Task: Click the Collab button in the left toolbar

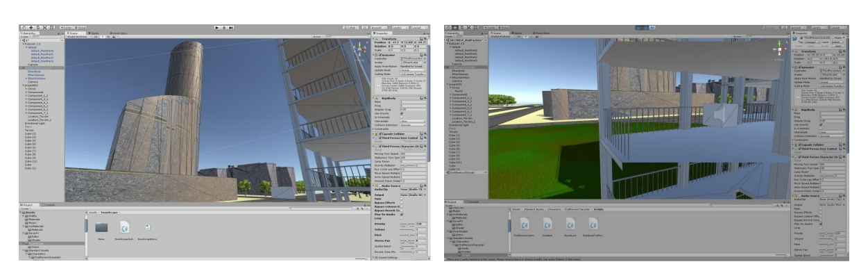Action: [352, 27]
